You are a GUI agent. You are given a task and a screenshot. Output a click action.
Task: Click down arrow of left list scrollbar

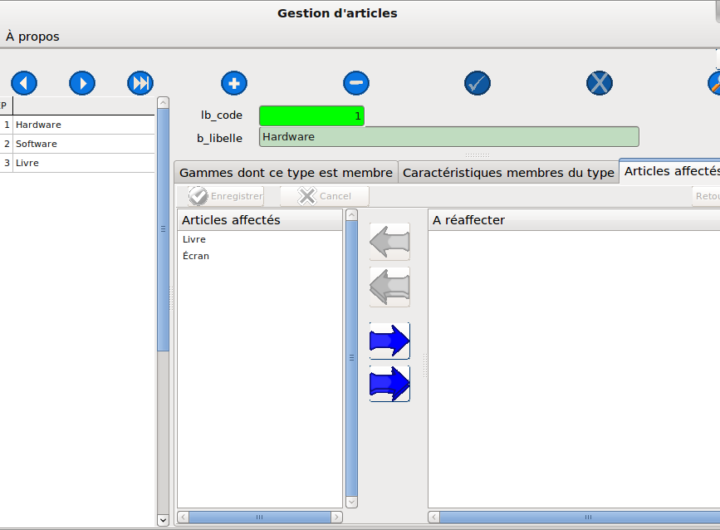(x=163, y=520)
